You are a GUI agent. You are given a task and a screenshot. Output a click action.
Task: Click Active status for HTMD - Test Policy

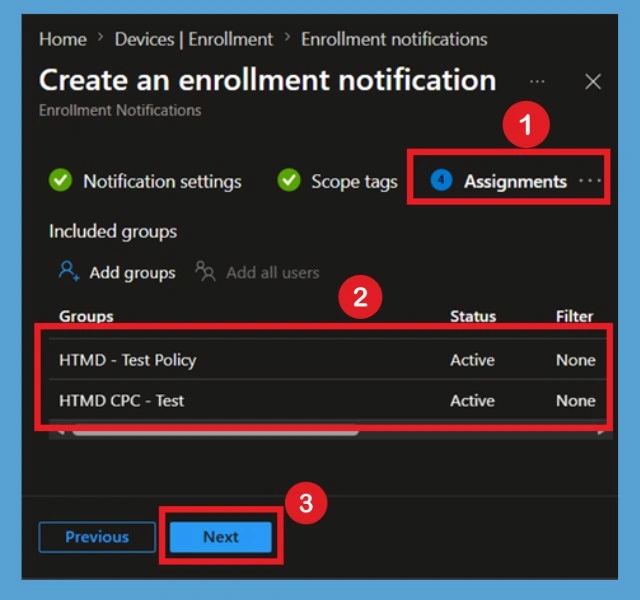pos(472,360)
